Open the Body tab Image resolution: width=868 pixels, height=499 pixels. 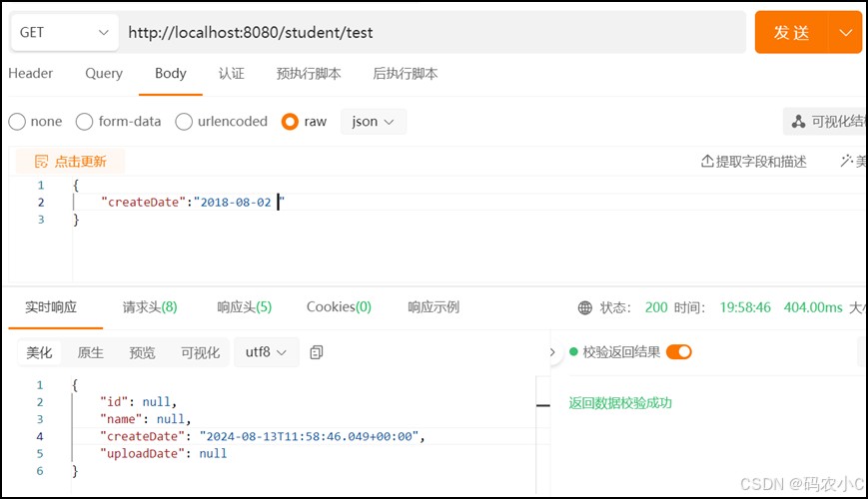pyautogui.click(x=171, y=73)
